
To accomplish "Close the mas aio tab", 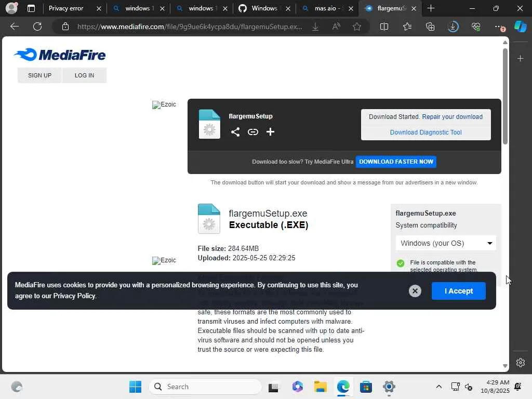I will coord(351,8).
